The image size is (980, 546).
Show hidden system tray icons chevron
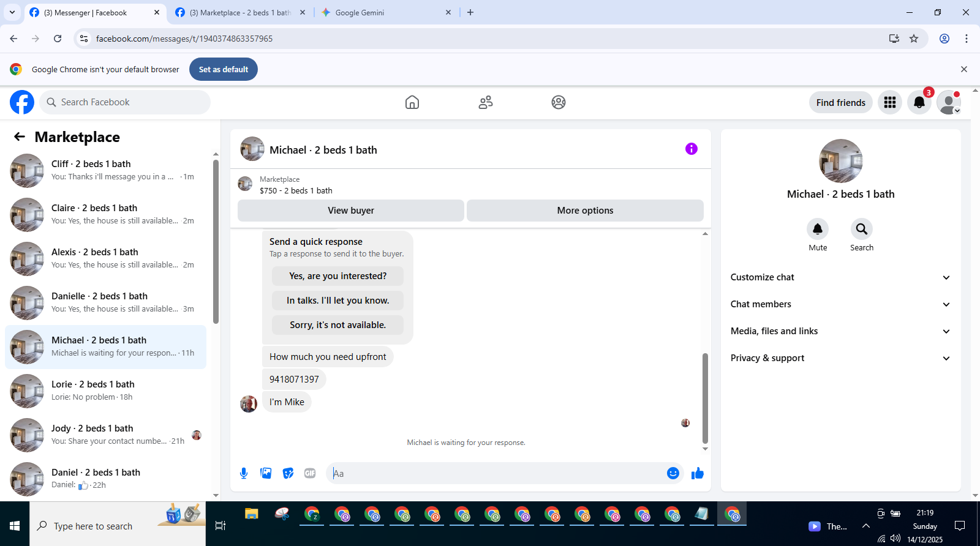tap(866, 526)
